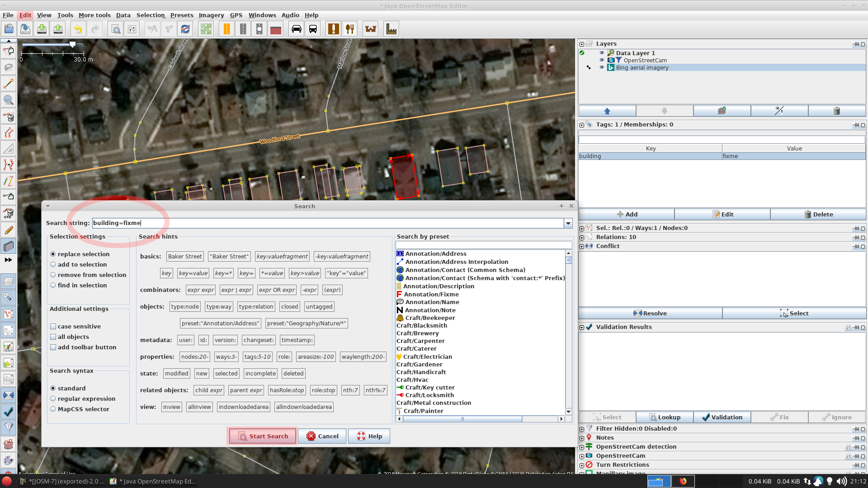Enable the case sensitive search option
868x488 pixels.
click(x=53, y=326)
